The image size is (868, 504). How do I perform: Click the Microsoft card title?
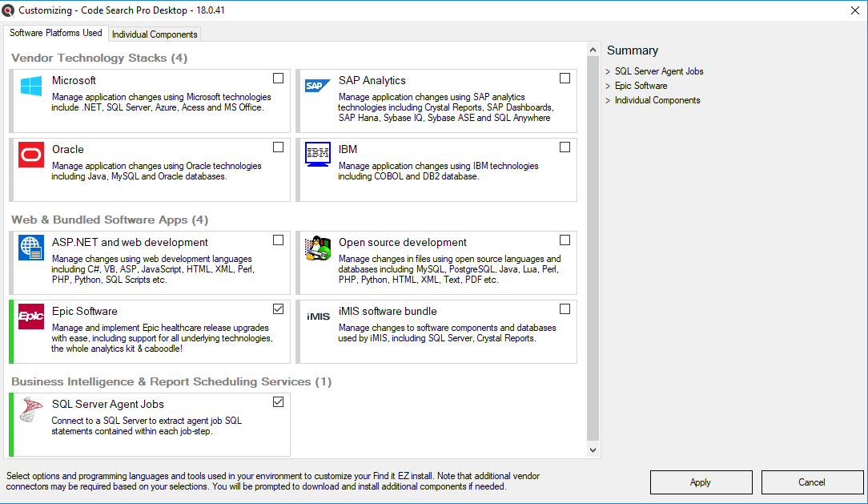click(74, 81)
